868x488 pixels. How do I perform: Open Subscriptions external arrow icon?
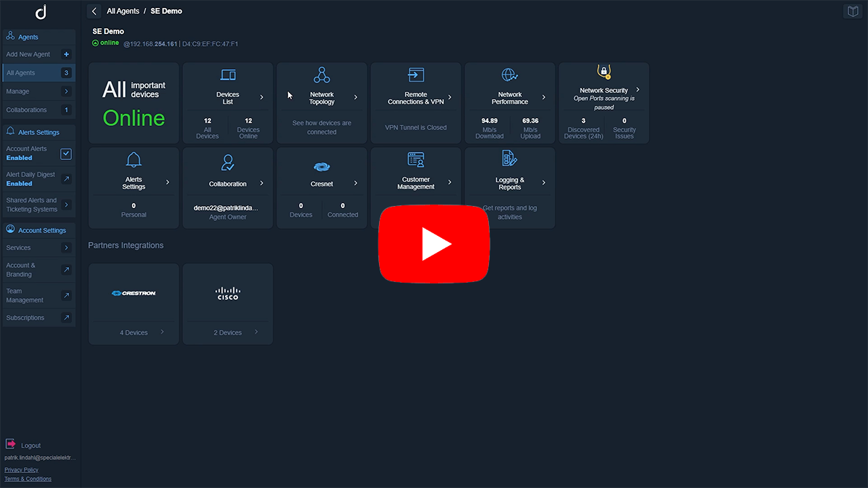click(66, 317)
